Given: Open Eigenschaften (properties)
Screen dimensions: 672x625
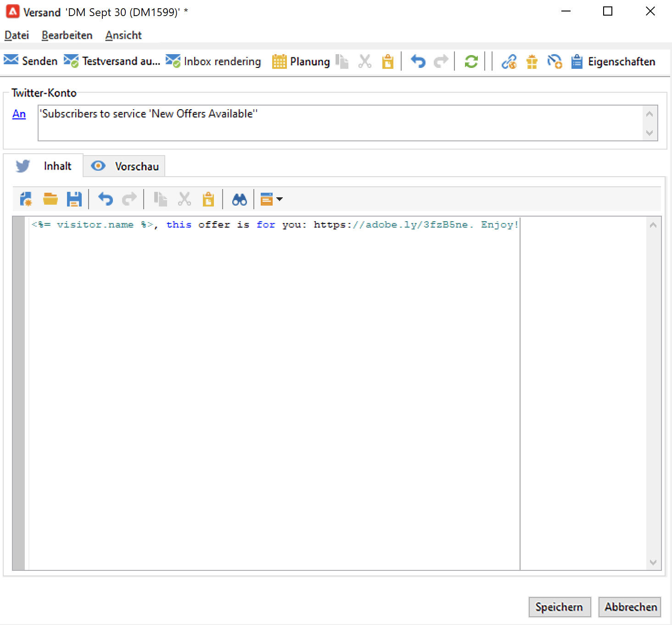Looking at the screenshot, I should (x=613, y=61).
